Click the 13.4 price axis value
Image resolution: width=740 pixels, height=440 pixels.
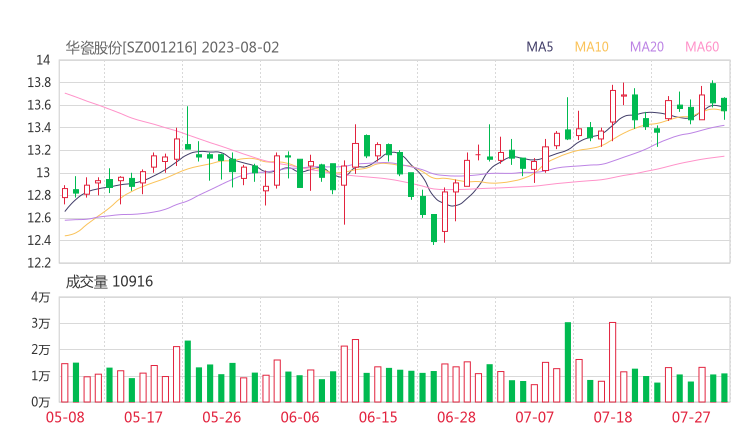tap(39, 127)
